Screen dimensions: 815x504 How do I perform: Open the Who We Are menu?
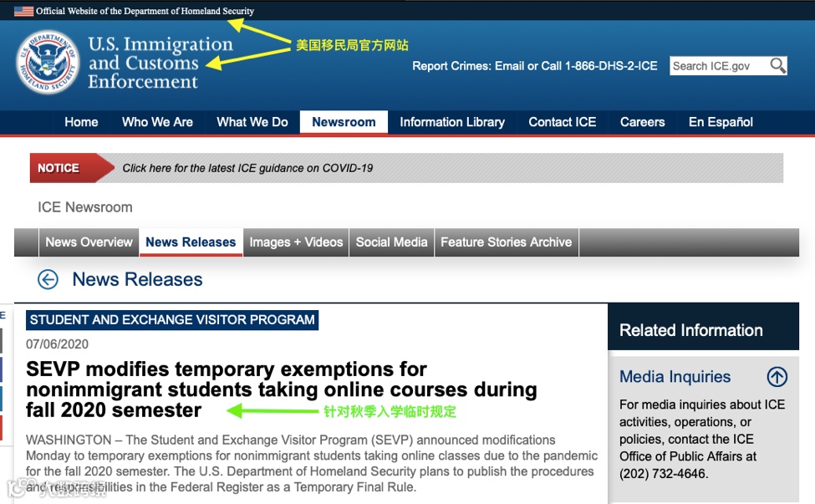pyautogui.click(x=157, y=122)
